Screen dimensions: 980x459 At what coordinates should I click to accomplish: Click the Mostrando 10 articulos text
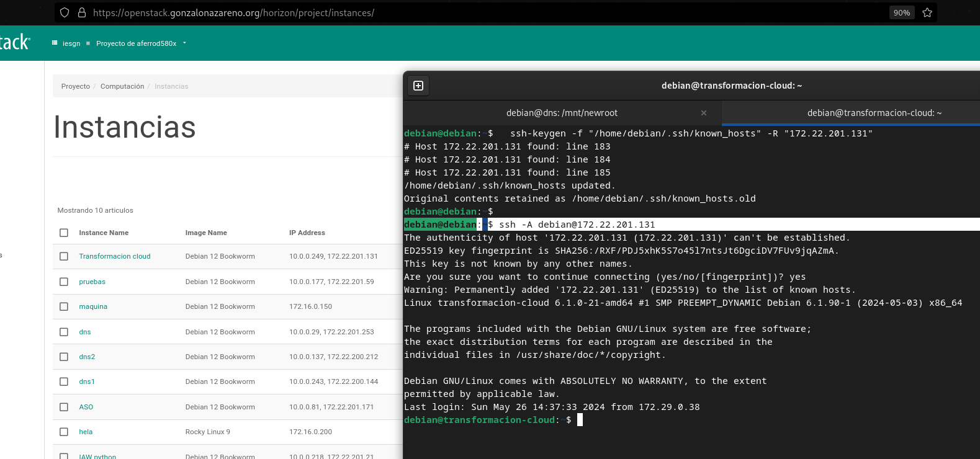point(96,210)
